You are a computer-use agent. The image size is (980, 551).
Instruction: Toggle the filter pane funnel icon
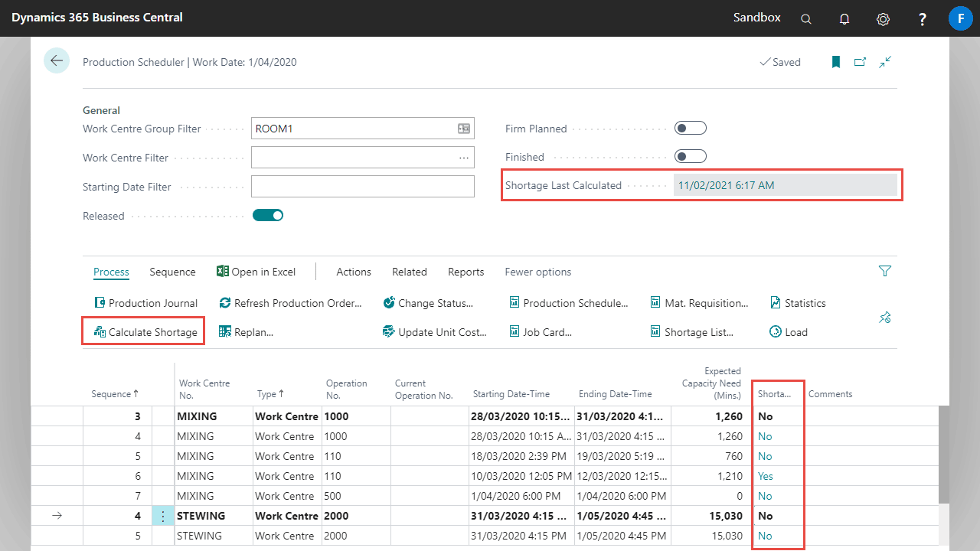click(885, 271)
